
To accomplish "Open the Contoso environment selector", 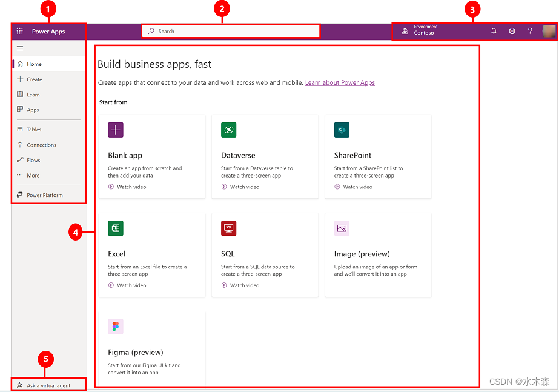I will point(424,30).
